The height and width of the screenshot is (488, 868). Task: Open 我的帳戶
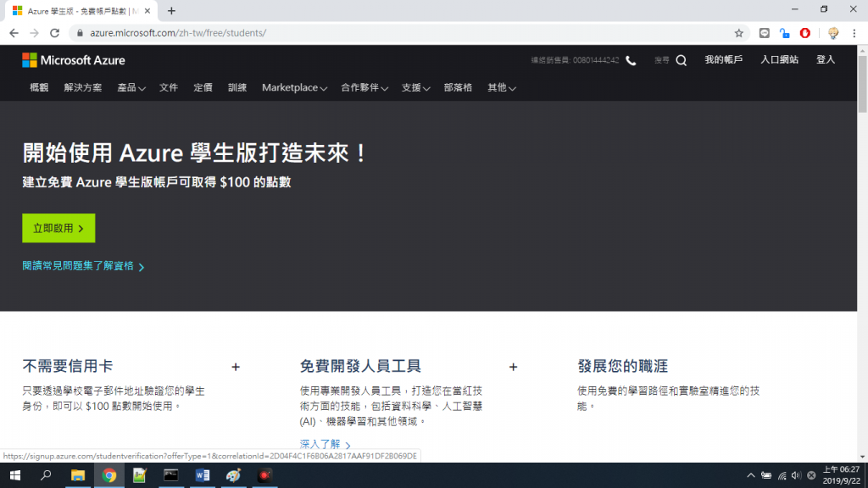pos(724,60)
